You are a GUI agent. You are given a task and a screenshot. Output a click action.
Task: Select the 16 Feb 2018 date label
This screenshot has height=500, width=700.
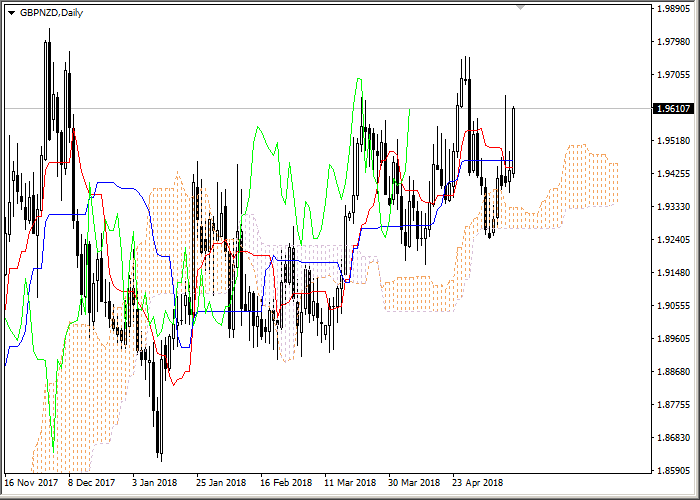click(x=284, y=481)
